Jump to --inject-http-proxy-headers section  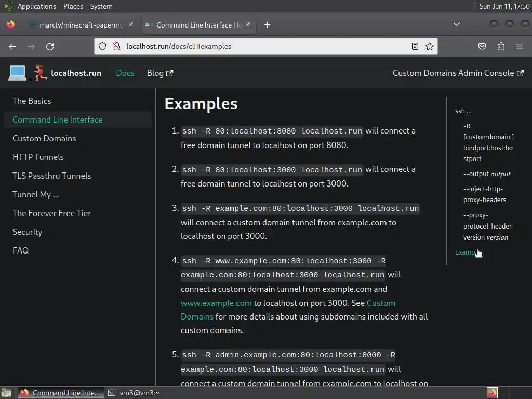(x=485, y=194)
